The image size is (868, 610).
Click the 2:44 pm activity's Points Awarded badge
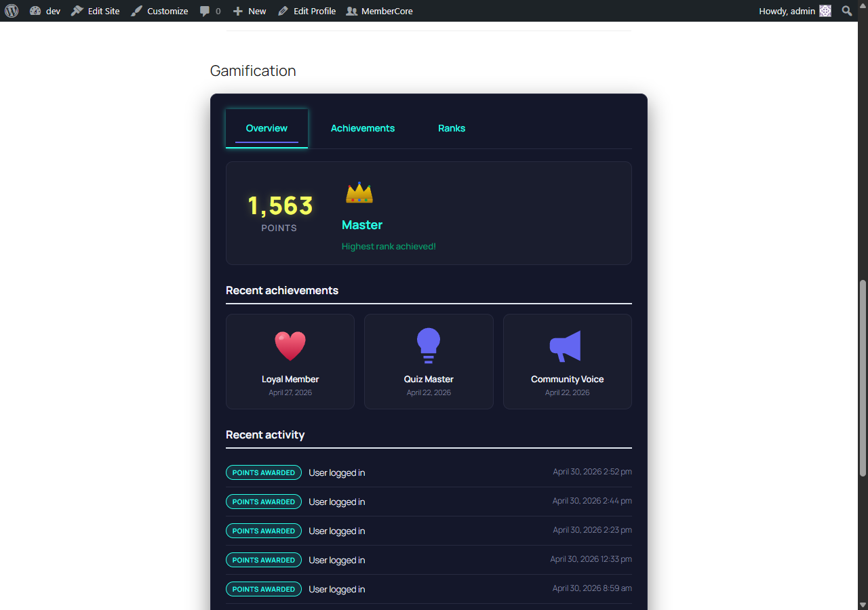click(264, 502)
